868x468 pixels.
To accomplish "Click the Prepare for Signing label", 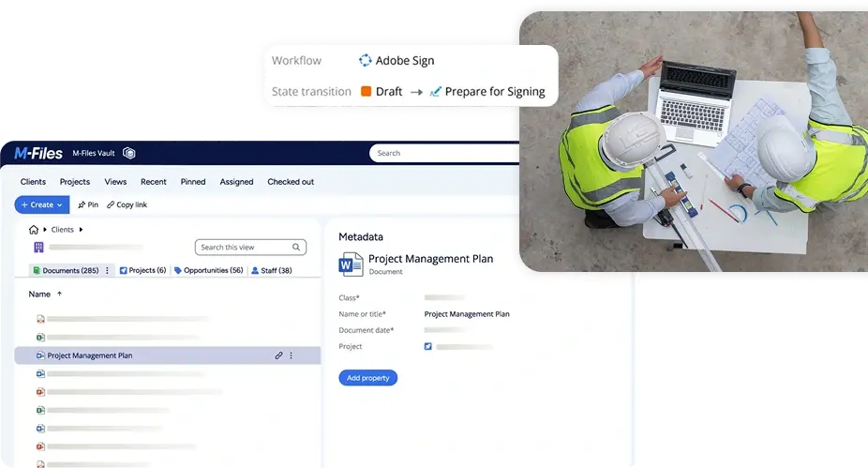I will pyautogui.click(x=495, y=91).
